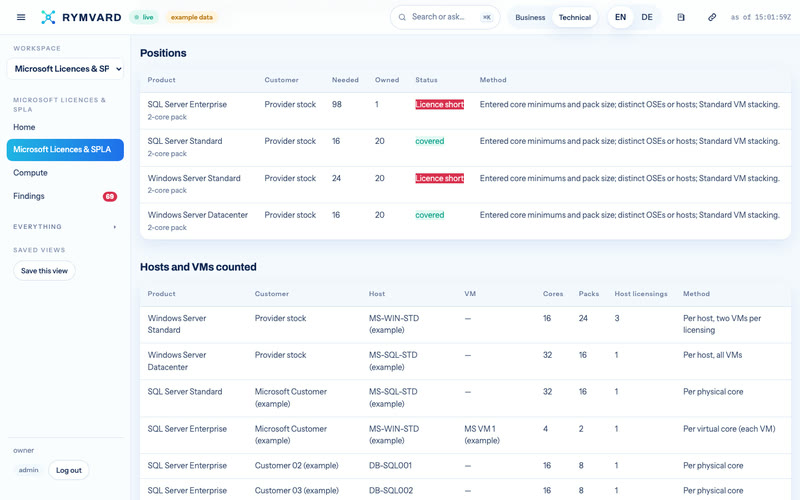Click the search magnifier icon

(402, 17)
